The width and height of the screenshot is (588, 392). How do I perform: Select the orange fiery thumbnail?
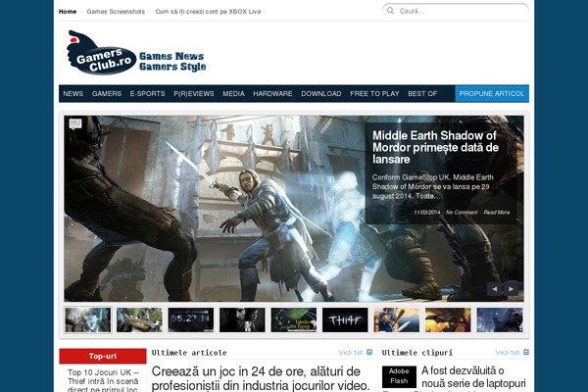448,320
